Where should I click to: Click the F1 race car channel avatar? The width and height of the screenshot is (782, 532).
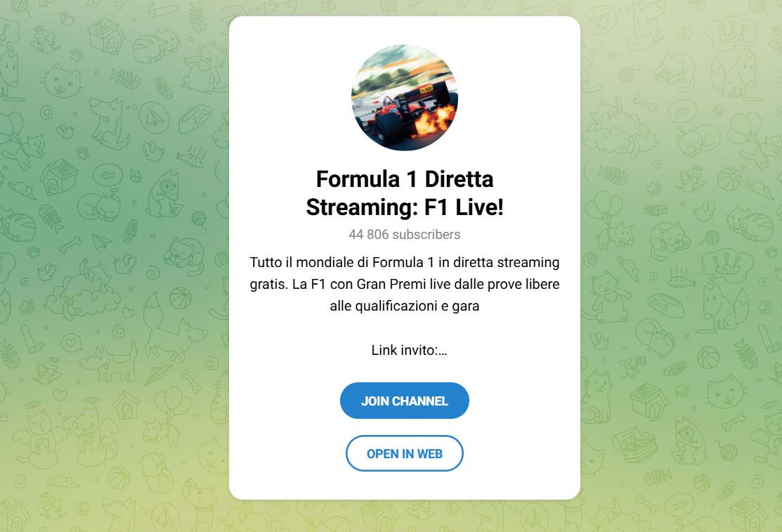click(x=405, y=97)
